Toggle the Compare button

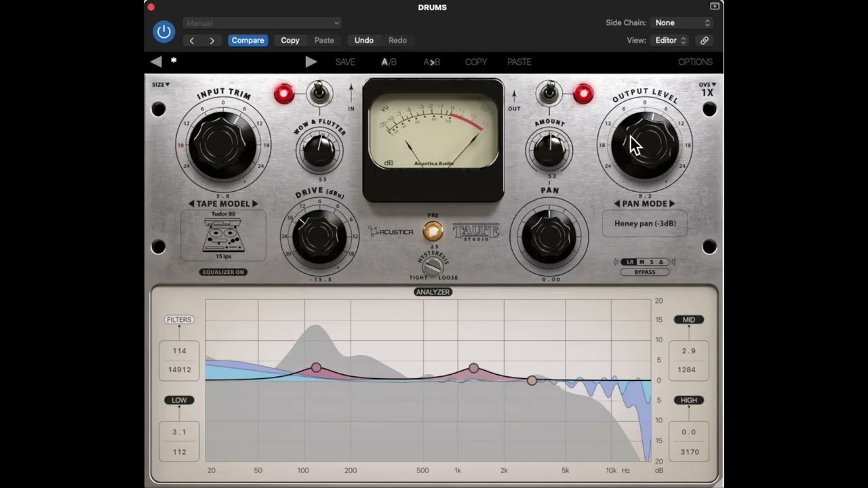click(x=248, y=41)
